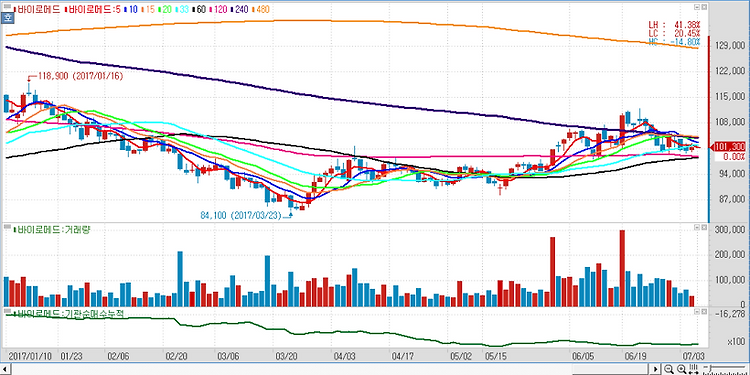
Task: Click the 129,000 price axis label
Action: [730, 45]
